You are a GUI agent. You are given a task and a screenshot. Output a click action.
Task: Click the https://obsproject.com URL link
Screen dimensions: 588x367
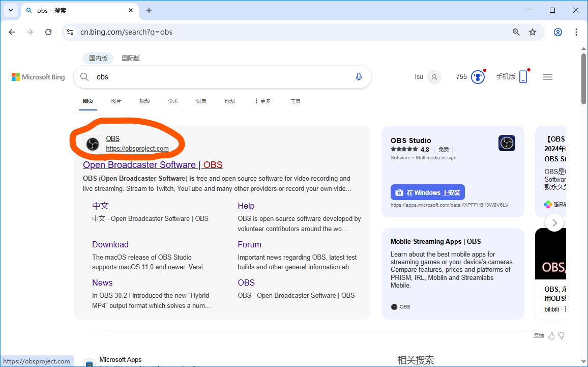coord(137,149)
